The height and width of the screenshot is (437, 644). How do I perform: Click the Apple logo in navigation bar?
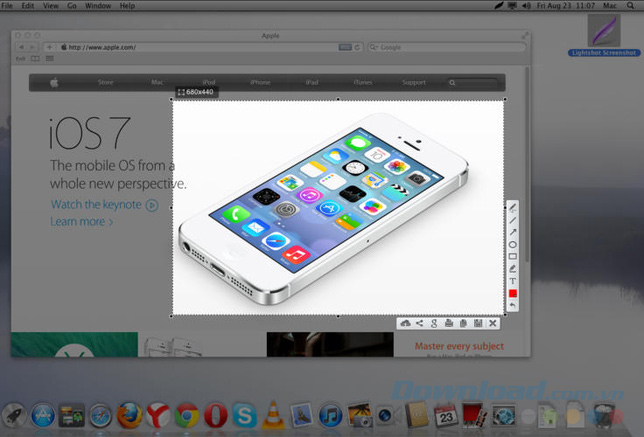pyautogui.click(x=54, y=83)
